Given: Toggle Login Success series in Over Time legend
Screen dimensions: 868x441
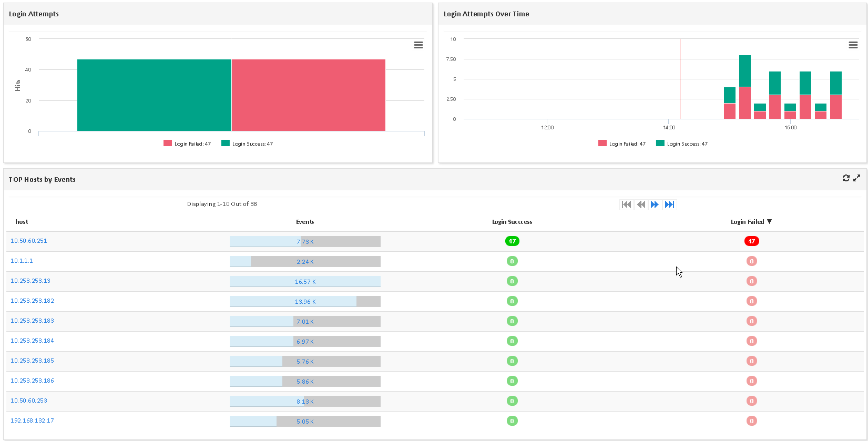Looking at the screenshot, I should 682,143.
